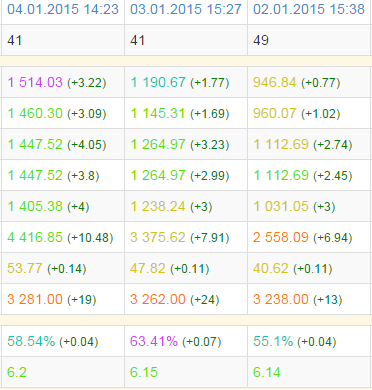
Task: Open the 04.01.2015 14:23 column header
Action: pos(63,9)
